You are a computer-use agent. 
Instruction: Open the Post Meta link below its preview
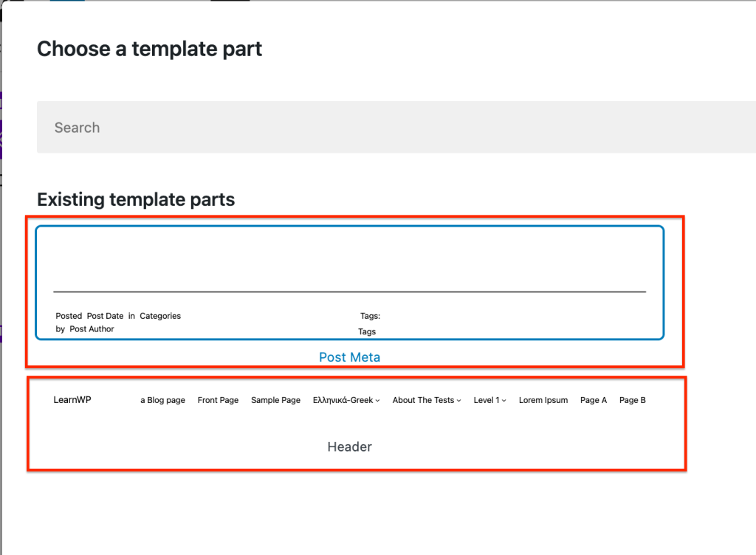tap(349, 356)
